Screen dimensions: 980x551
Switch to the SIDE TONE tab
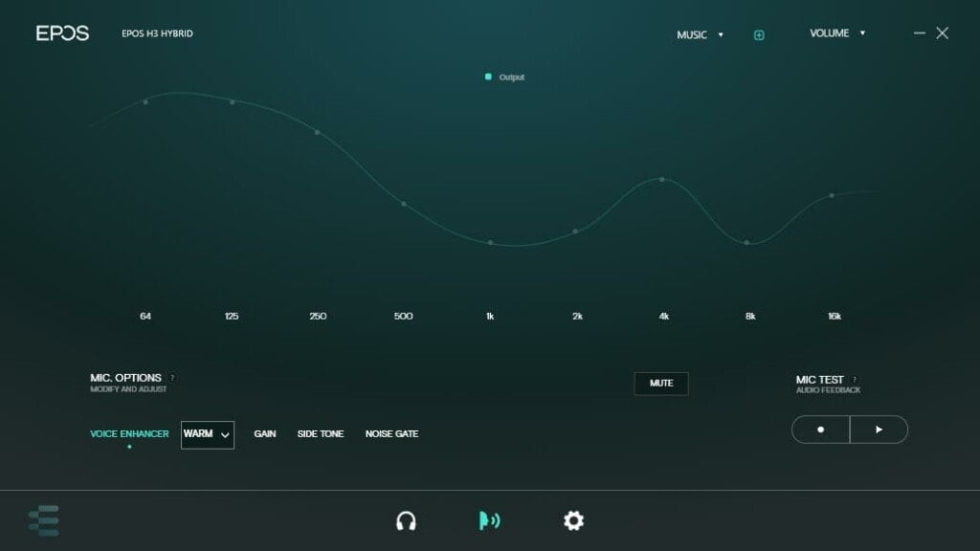click(x=321, y=434)
